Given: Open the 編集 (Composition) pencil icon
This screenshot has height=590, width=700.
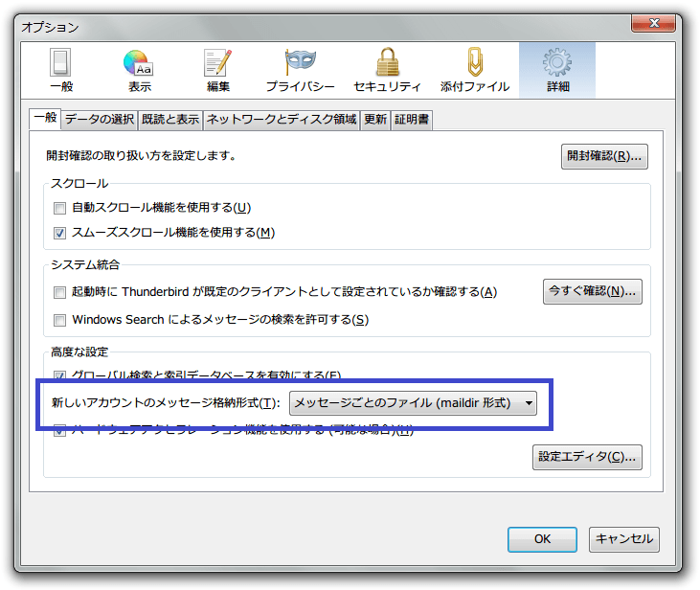Looking at the screenshot, I should tap(218, 71).
